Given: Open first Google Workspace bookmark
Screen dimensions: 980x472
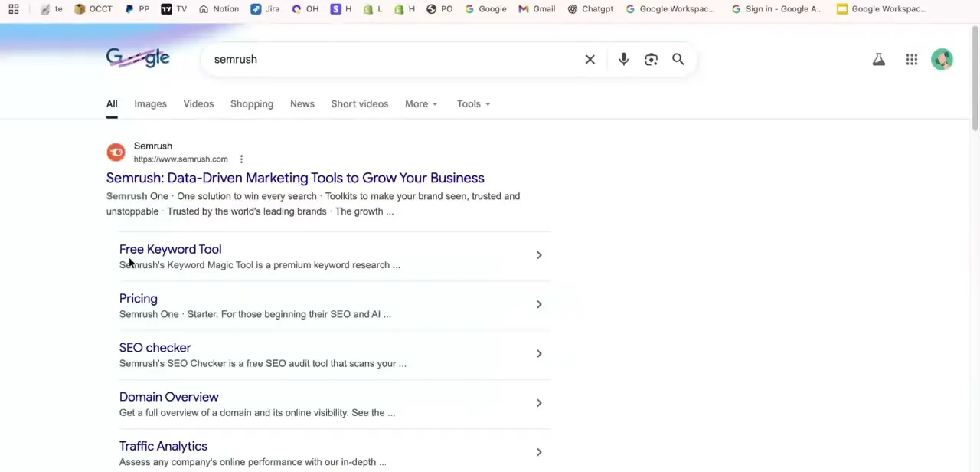Looking at the screenshot, I should (670, 9).
